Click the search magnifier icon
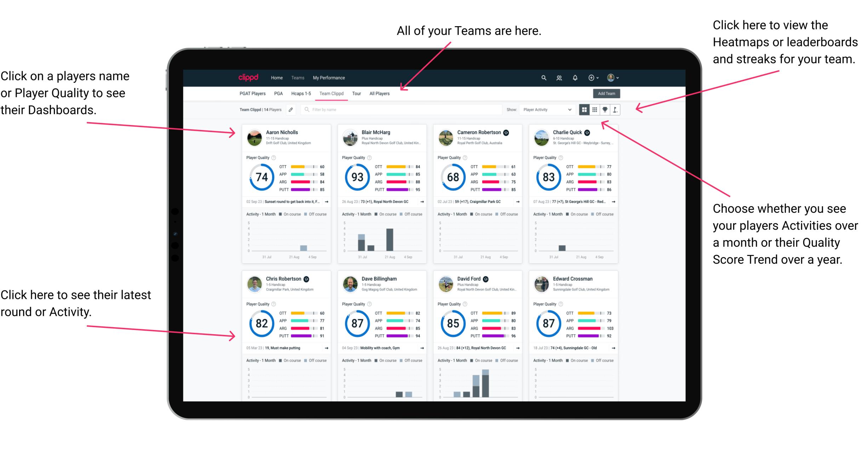This screenshot has width=868, height=467. [543, 78]
